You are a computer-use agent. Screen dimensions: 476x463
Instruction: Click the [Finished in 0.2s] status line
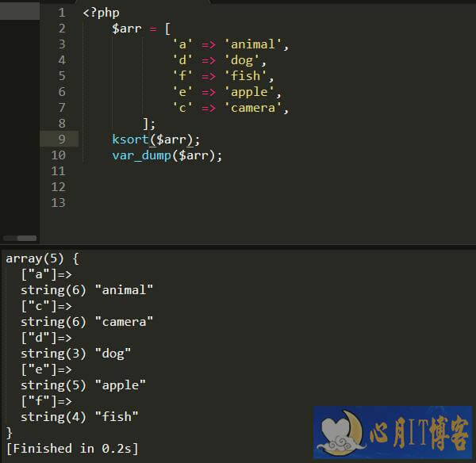click(x=72, y=449)
